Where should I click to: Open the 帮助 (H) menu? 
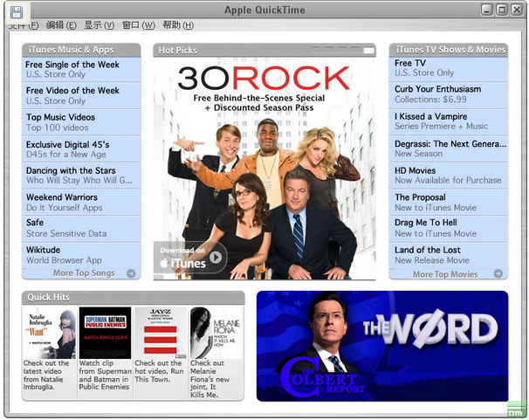pyautogui.click(x=178, y=25)
